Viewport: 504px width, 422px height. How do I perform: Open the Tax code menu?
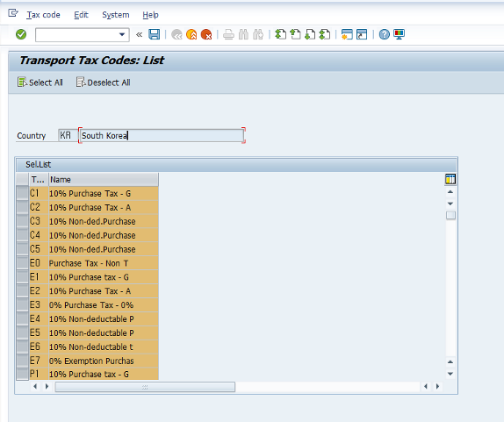point(43,15)
